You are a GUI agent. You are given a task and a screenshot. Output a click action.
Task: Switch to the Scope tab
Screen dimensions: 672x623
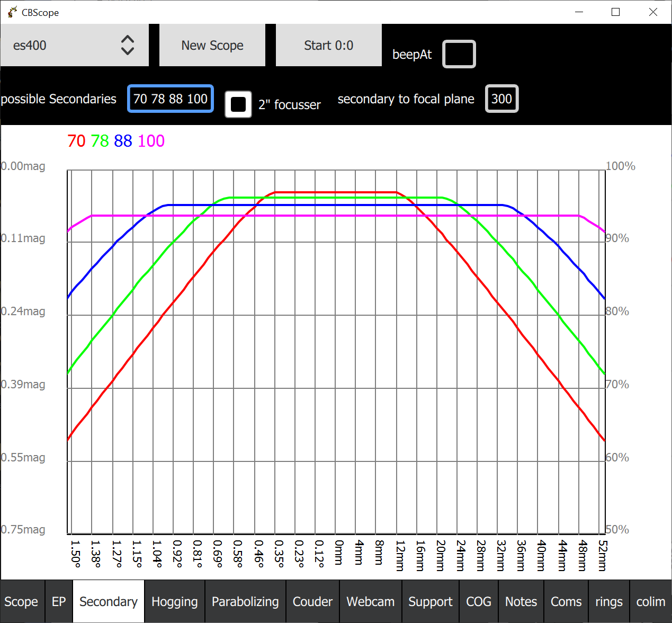coord(22,601)
